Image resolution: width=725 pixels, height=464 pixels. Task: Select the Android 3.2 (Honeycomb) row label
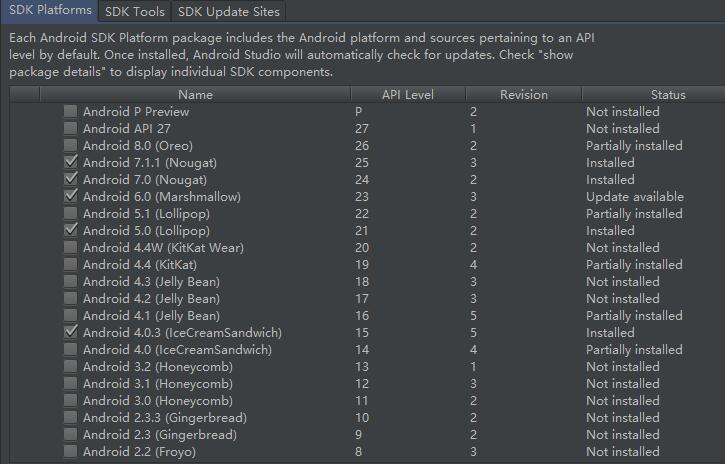[x=158, y=367]
